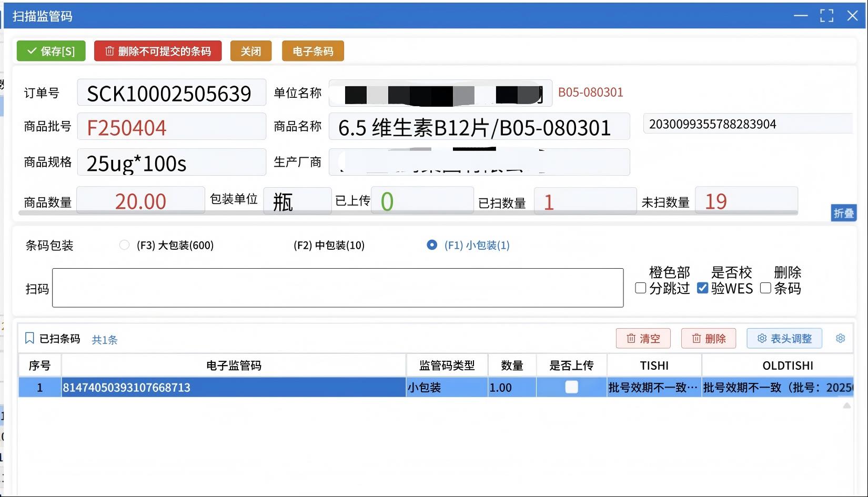Click the 删除 delete button above the table
Screen dimensions: 868x497
point(708,339)
